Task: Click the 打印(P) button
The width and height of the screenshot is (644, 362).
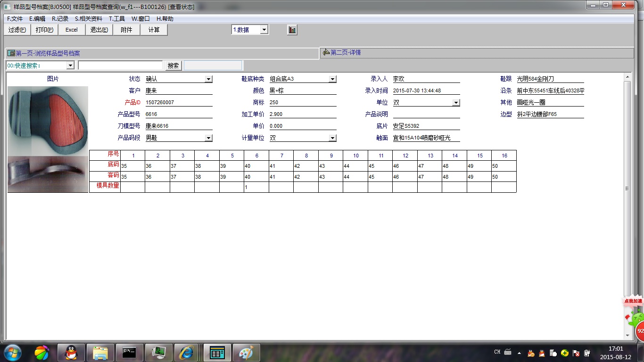Action: coord(44,30)
